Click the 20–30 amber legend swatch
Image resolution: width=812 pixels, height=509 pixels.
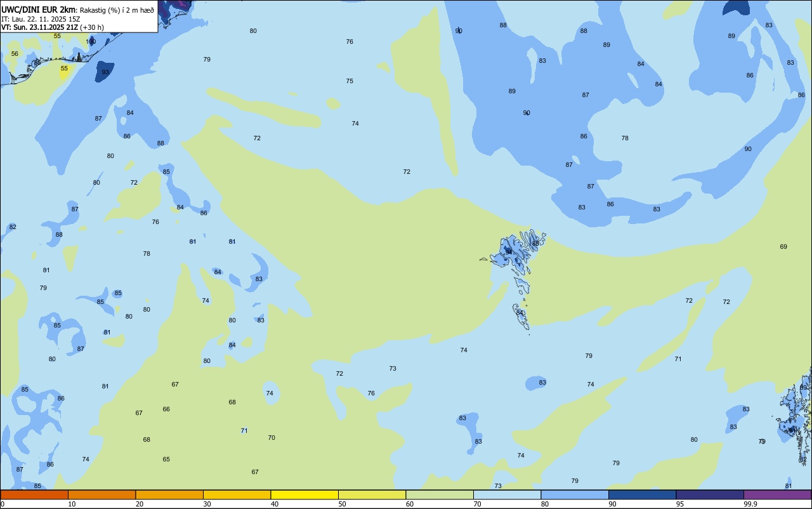[x=169, y=494]
